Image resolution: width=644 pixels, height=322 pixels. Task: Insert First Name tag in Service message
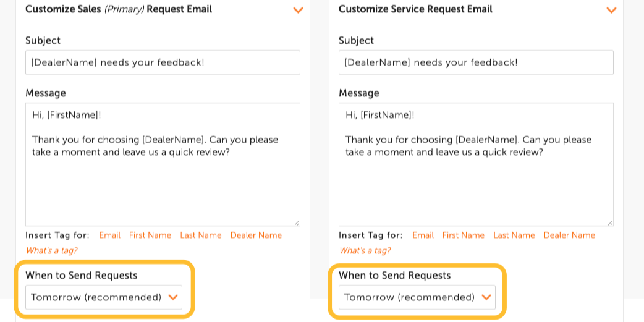(x=464, y=235)
